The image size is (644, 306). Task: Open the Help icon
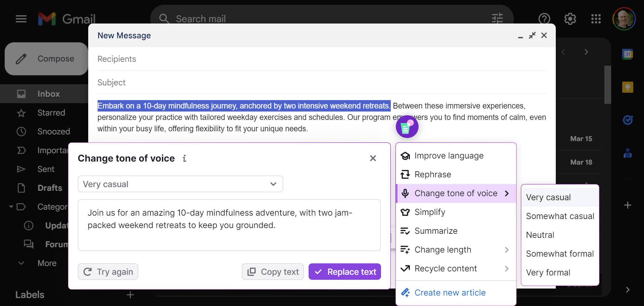point(544,19)
